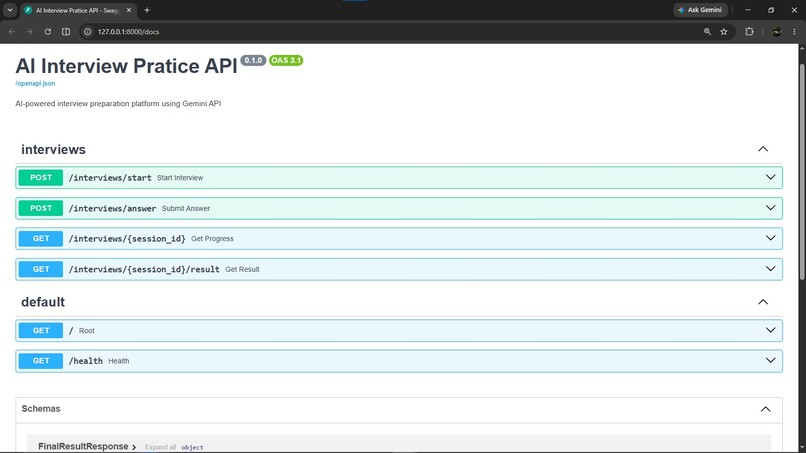Click the Expand all link for FinalResultResponse
The image size is (806, 453).
[160, 447]
